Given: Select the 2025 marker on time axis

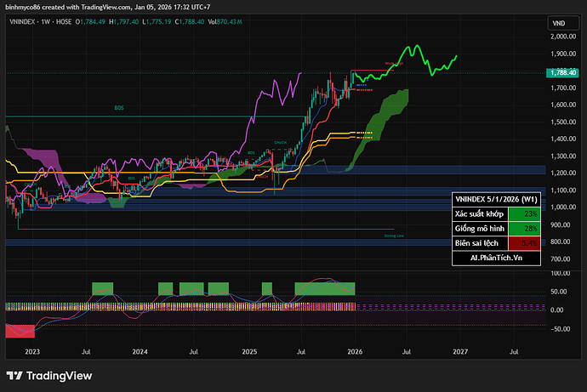Looking at the screenshot, I should (x=249, y=349).
